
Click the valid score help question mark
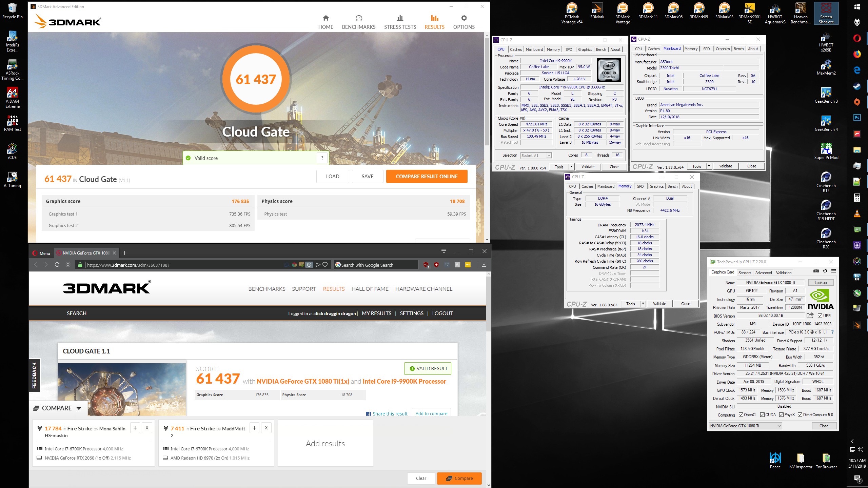(x=322, y=158)
